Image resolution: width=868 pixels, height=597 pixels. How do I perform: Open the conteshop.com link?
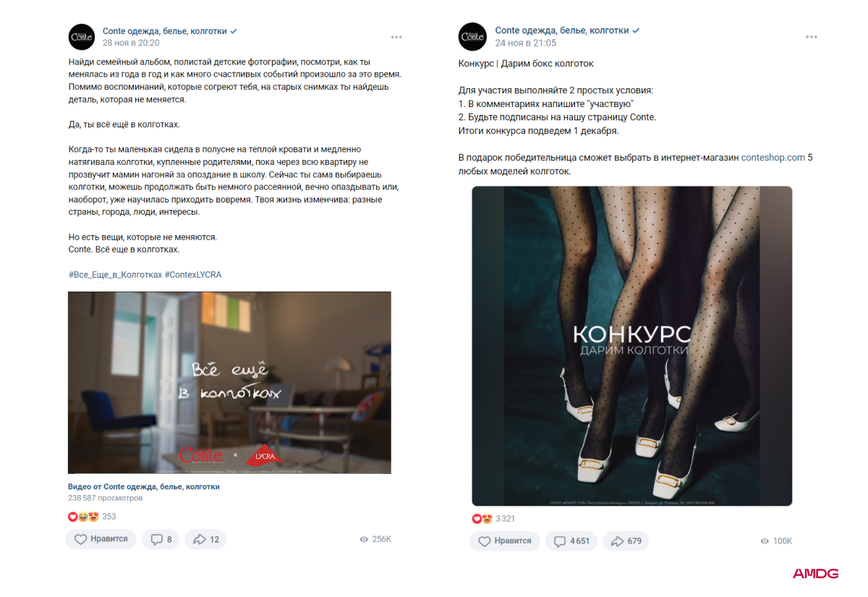coord(773,157)
